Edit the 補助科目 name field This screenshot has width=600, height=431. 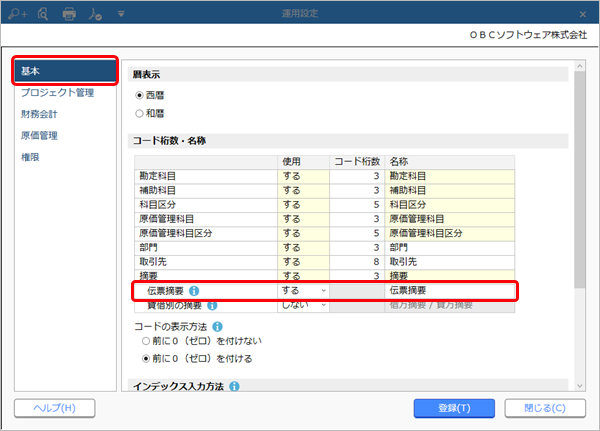[x=450, y=191]
